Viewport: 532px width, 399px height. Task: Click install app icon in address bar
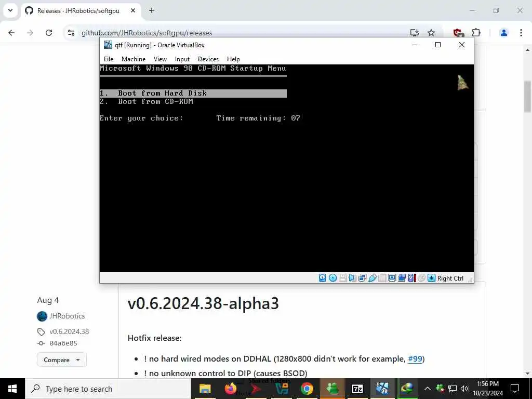[x=414, y=33]
